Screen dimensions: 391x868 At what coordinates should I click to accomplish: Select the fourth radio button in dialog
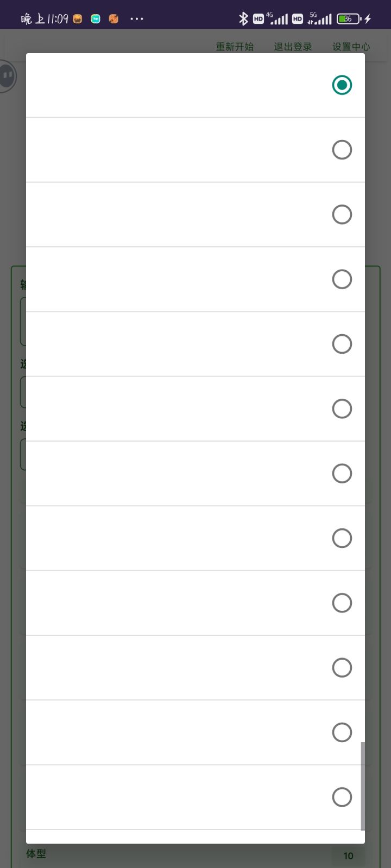point(342,279)
